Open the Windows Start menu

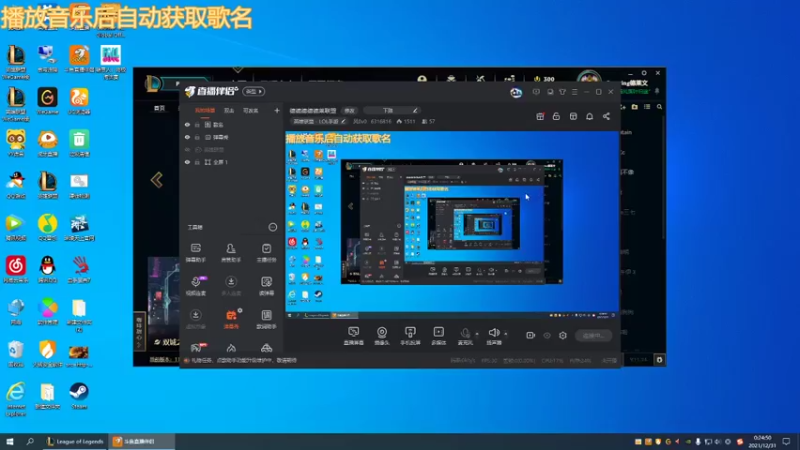coord(9,441)
